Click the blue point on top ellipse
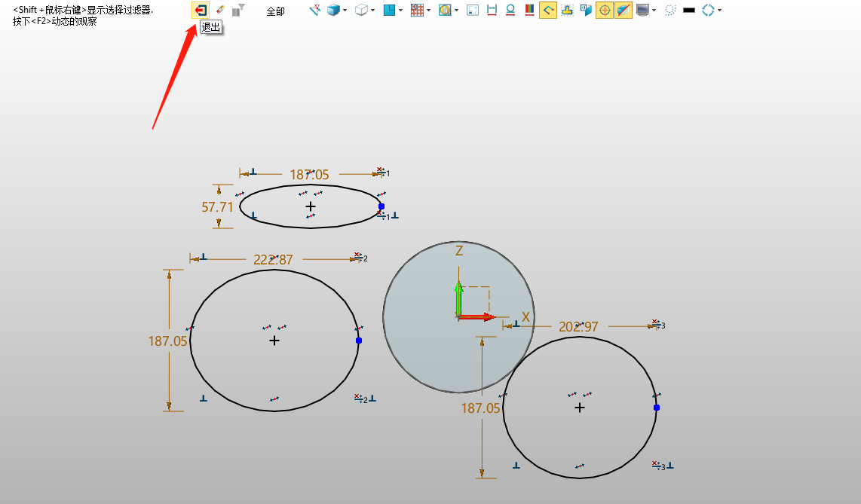 pos(381,206)
